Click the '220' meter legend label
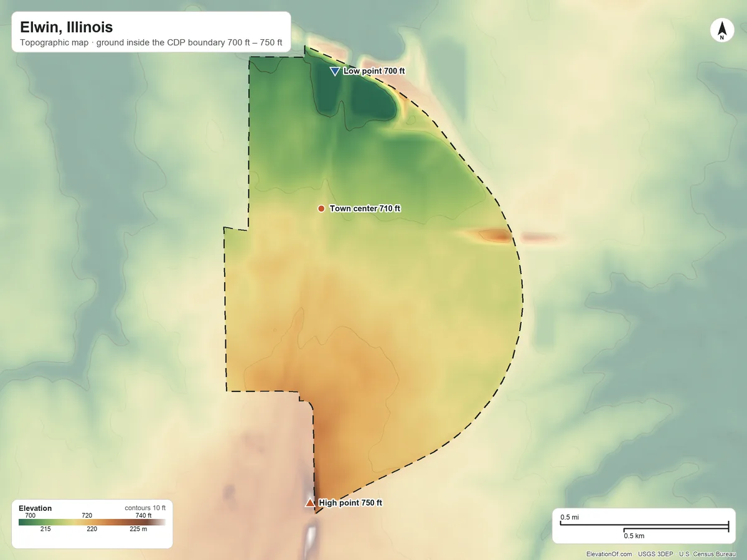Viewport: 747px width, 560px height. [x=92, y=530]
